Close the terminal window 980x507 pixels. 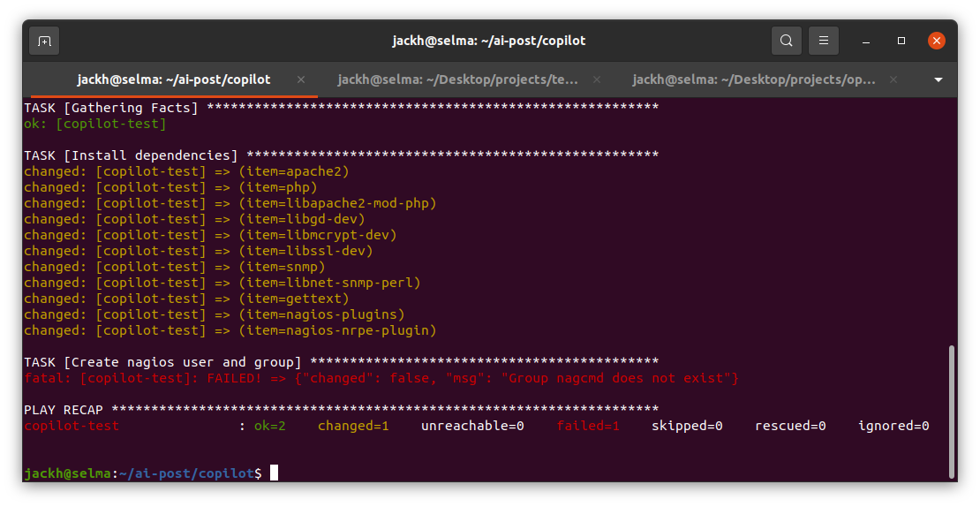click(936, 41)
